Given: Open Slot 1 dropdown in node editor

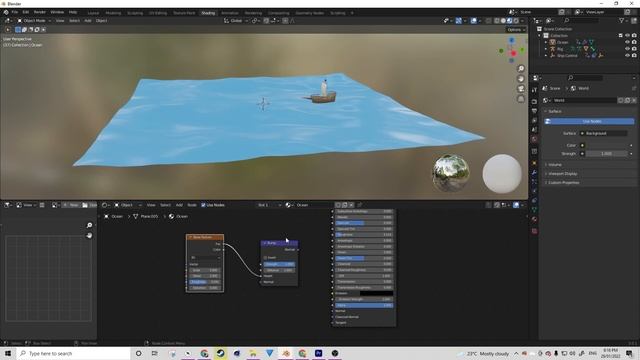Looking at the screenshot, I should tap(269, 205).
